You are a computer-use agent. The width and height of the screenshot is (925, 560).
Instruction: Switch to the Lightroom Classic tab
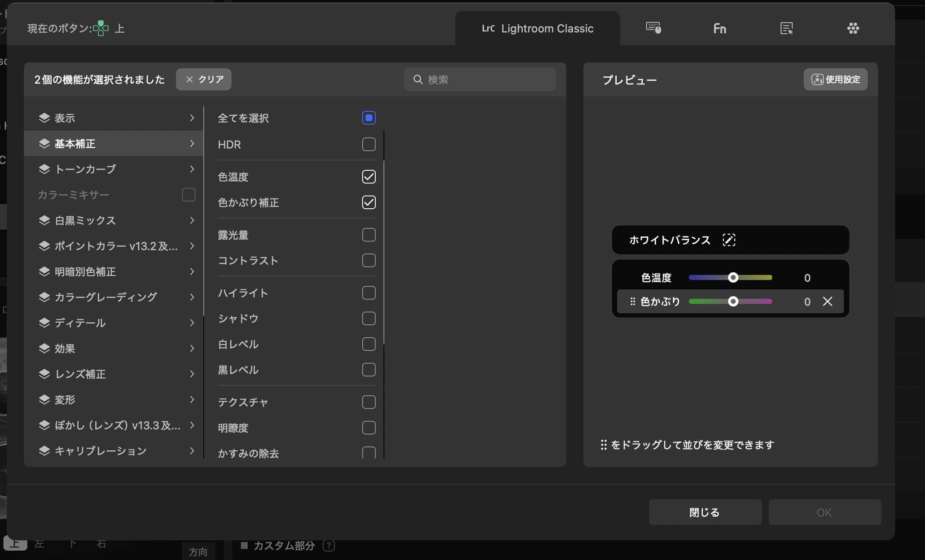tap(537, 29)
